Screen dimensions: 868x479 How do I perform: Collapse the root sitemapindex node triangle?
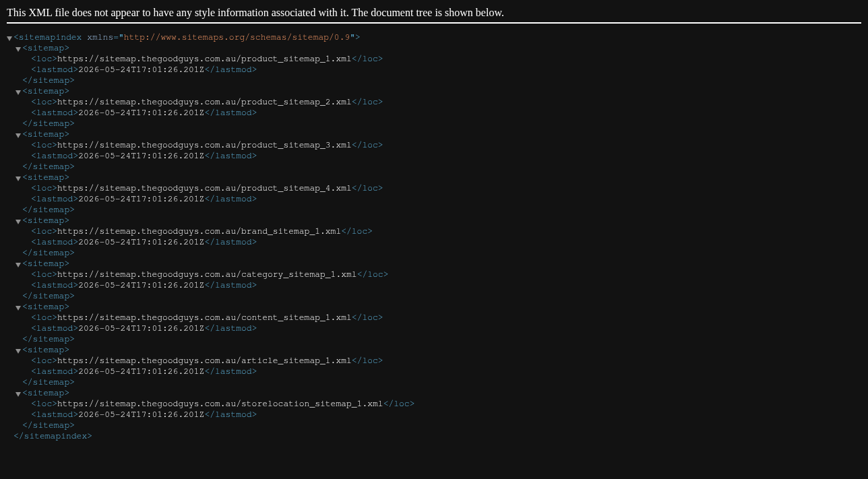tap(9, 38)
